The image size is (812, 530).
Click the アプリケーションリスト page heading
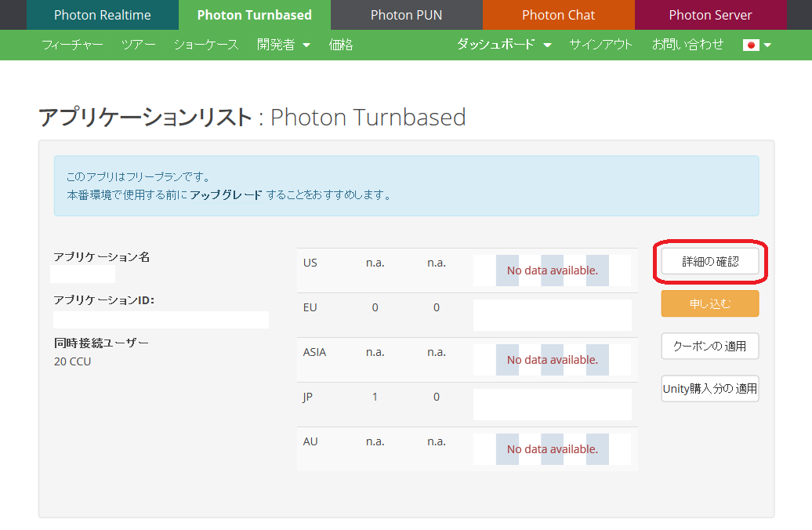tap(252, 118)
